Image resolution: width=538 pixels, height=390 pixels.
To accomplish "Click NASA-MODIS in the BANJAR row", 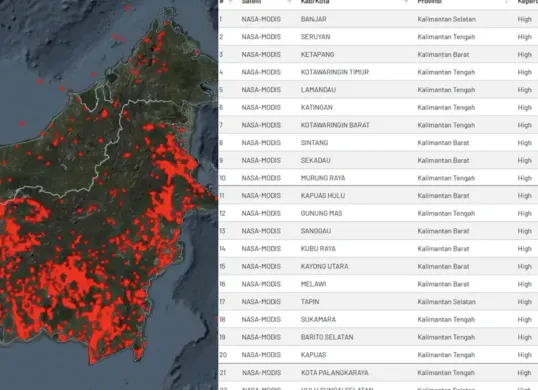I will 261,19.
